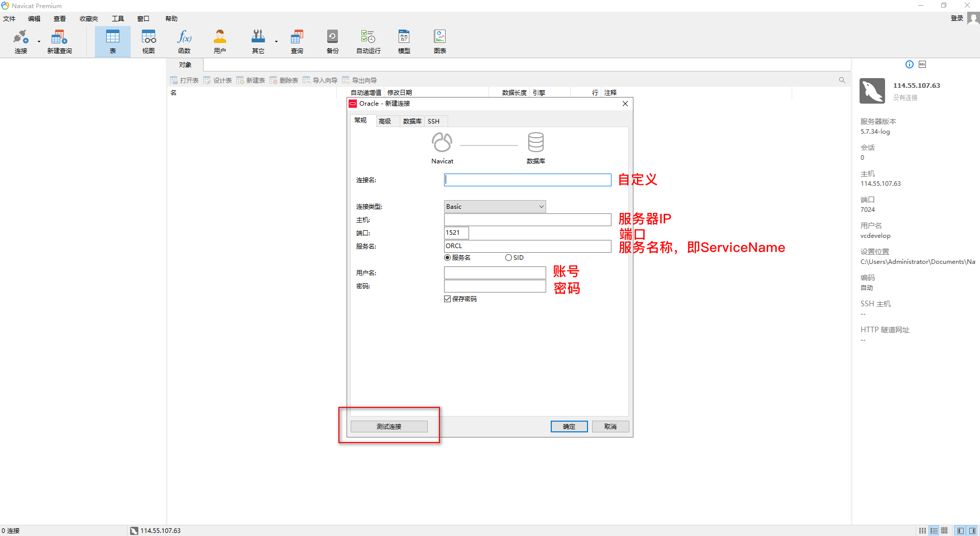The height and width of the screenshot is (536, 980).
Task: Switch to ER diagram view icon in status bar
Action: pos(944,530)
